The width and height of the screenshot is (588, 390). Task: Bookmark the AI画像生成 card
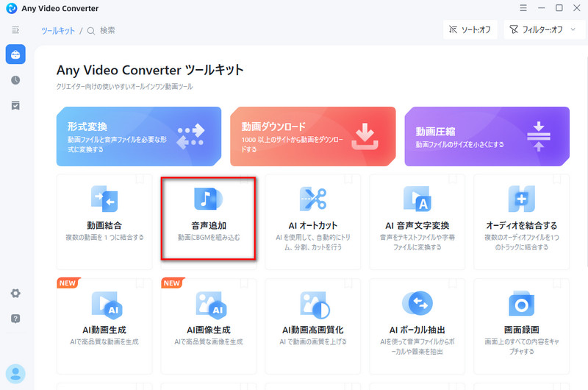(x=244, y=283)
